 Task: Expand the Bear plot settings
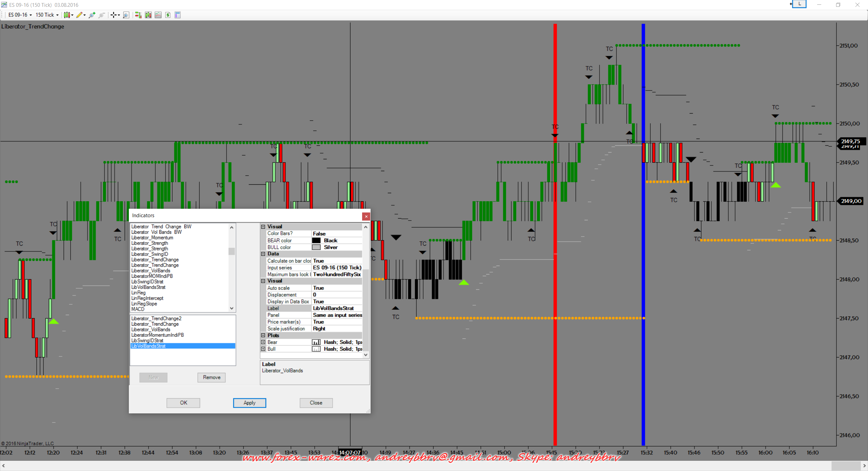tap(263, 342)
